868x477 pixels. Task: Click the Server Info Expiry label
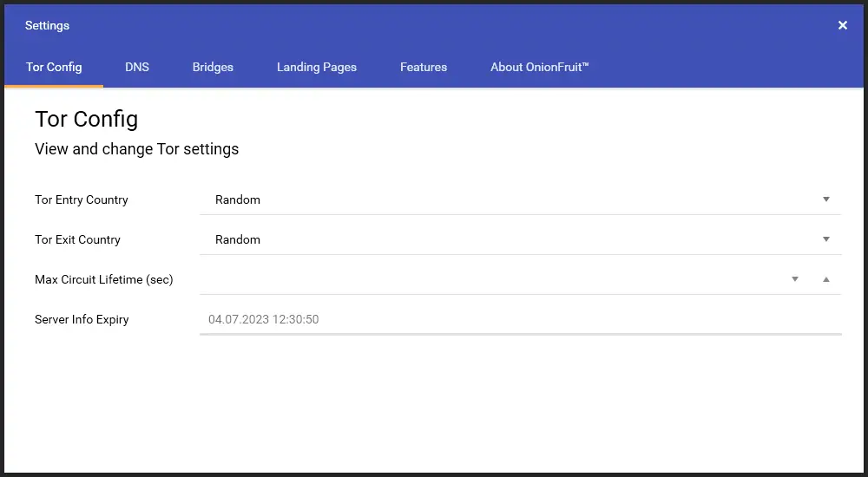point(82,319)
